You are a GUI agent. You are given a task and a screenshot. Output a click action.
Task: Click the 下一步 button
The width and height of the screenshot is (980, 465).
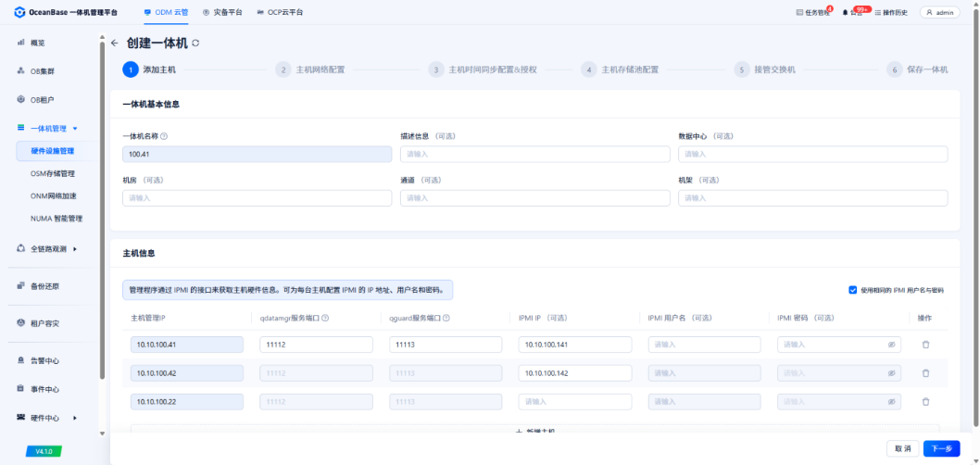942,448
